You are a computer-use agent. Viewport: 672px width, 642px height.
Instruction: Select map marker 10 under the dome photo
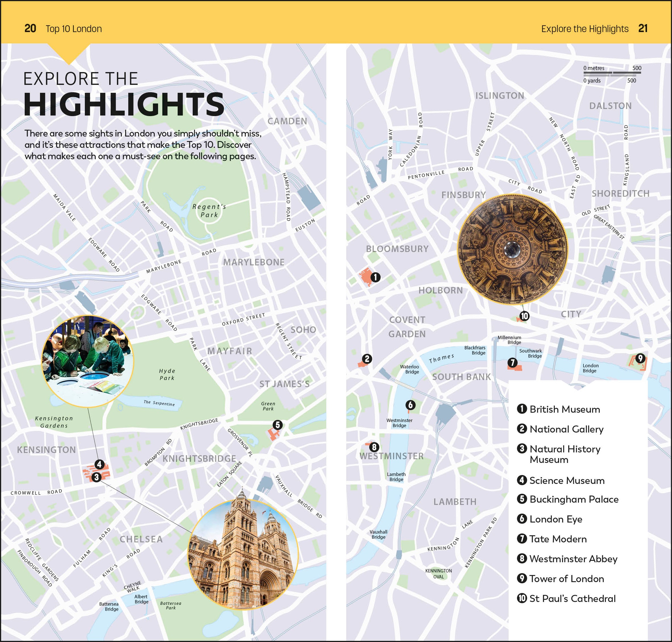click(524, 316)
